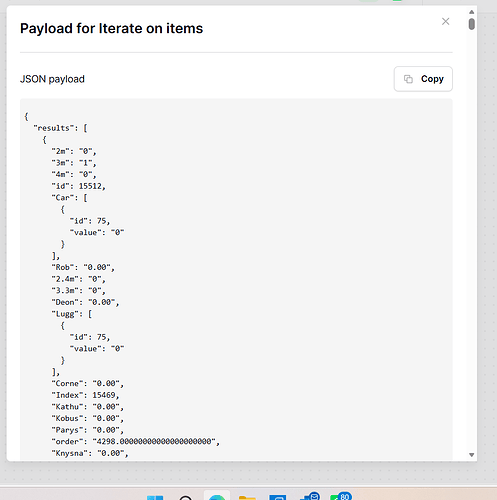Click the "Index": 15469 line
The image size is (497, 500).
tap(85, 395)
